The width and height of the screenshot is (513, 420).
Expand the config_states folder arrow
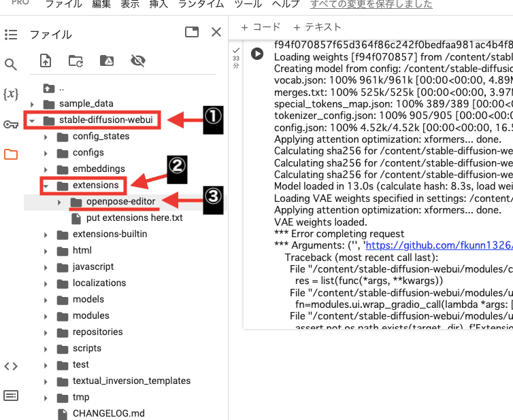pos(46,137)
